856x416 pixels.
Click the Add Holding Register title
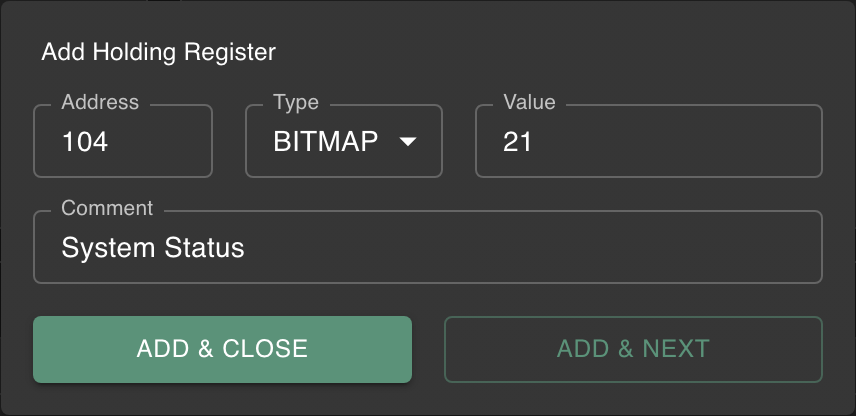(x=158, y=51)
